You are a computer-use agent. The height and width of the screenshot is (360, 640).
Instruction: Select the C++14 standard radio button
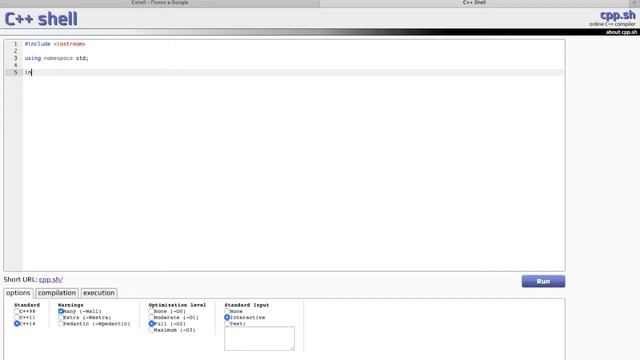(x=17, y=323)
